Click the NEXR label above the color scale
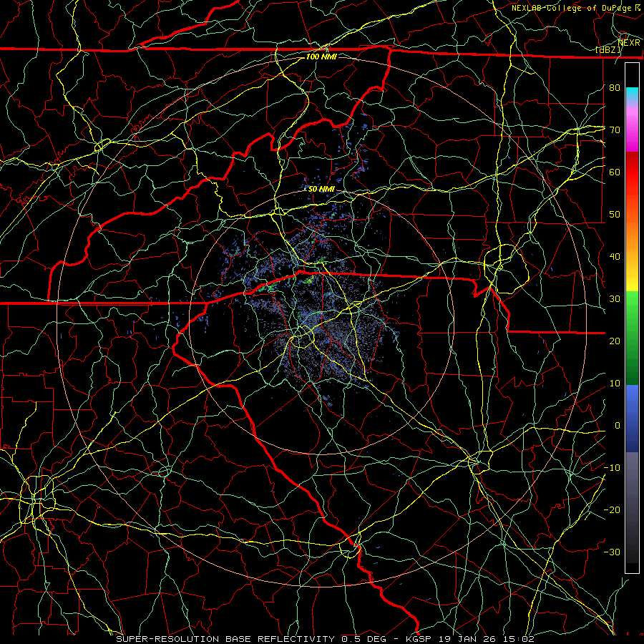This screenshot has width=644, height=644. (x=629, y=42)
